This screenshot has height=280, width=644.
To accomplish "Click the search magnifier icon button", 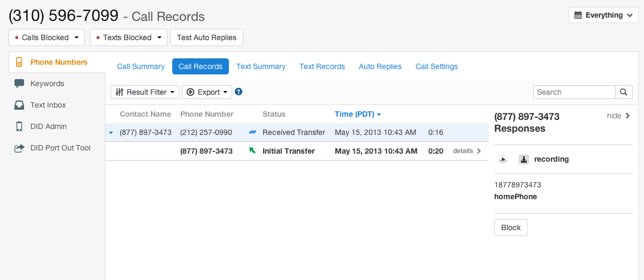I will point(624,92).
